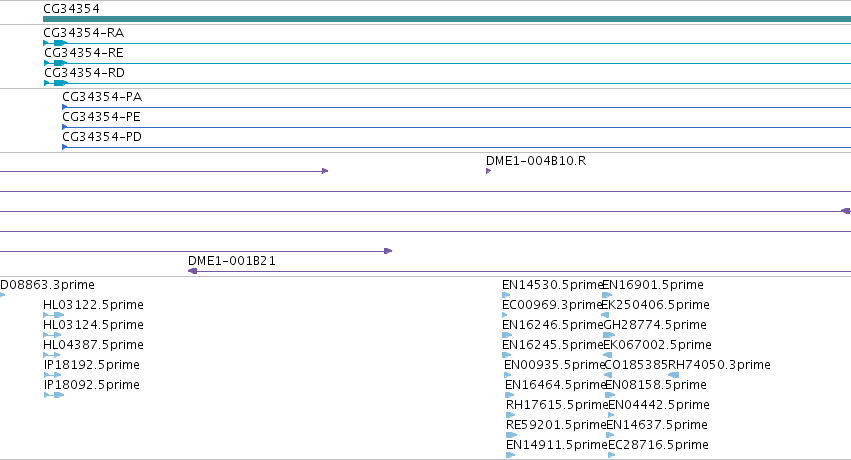
Task: Select the RH74050.3prime EST label
Action: (x=719, y=365)
